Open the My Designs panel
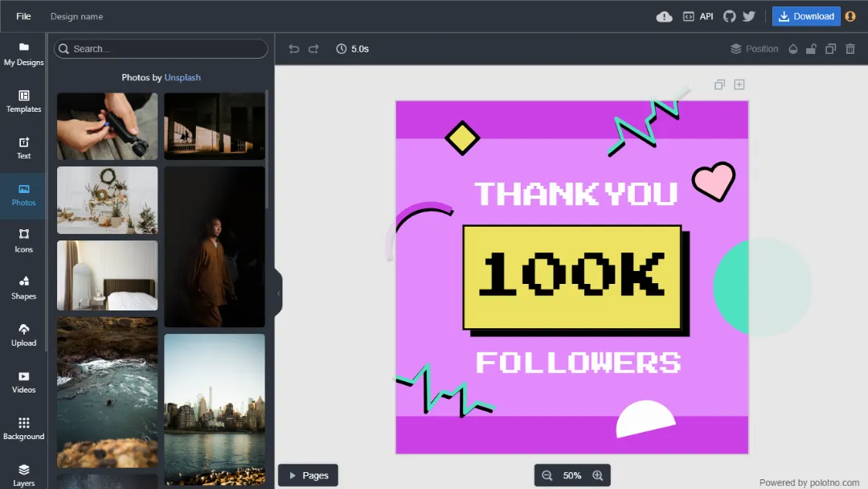 23,55
